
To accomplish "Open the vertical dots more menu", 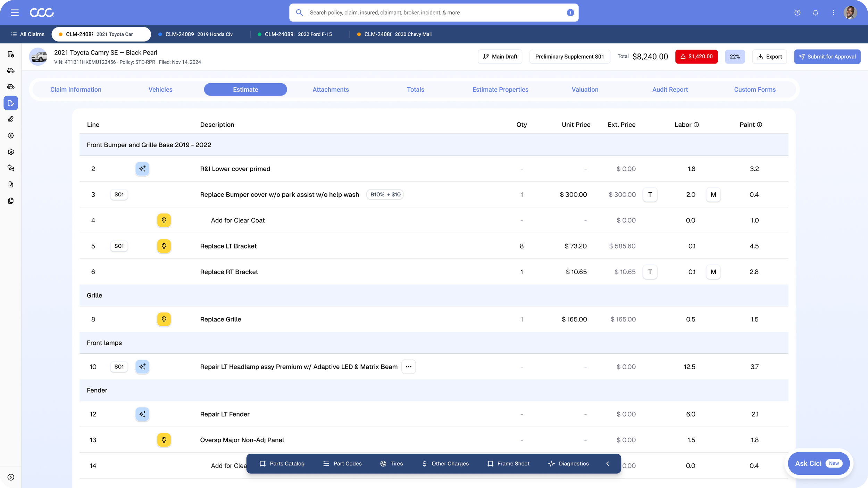I will (834, 13).
